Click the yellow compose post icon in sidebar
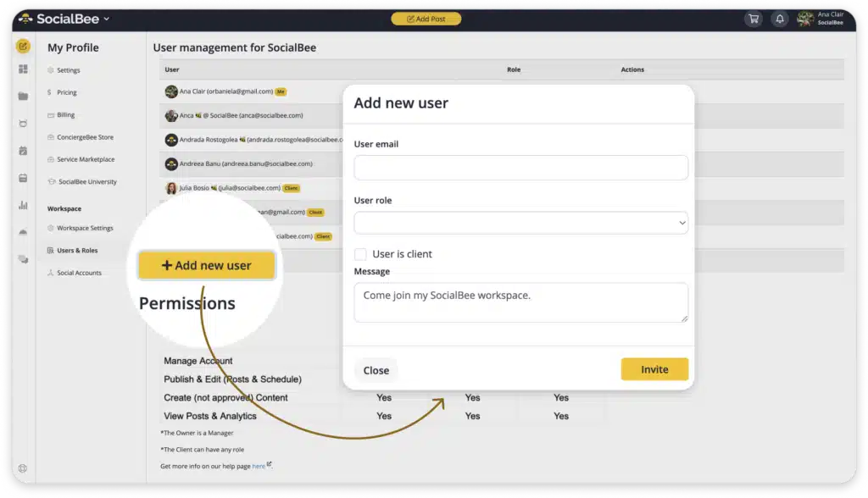Image resolution: width=868 pixels, height=498 pixels. [x=23, y=47]
